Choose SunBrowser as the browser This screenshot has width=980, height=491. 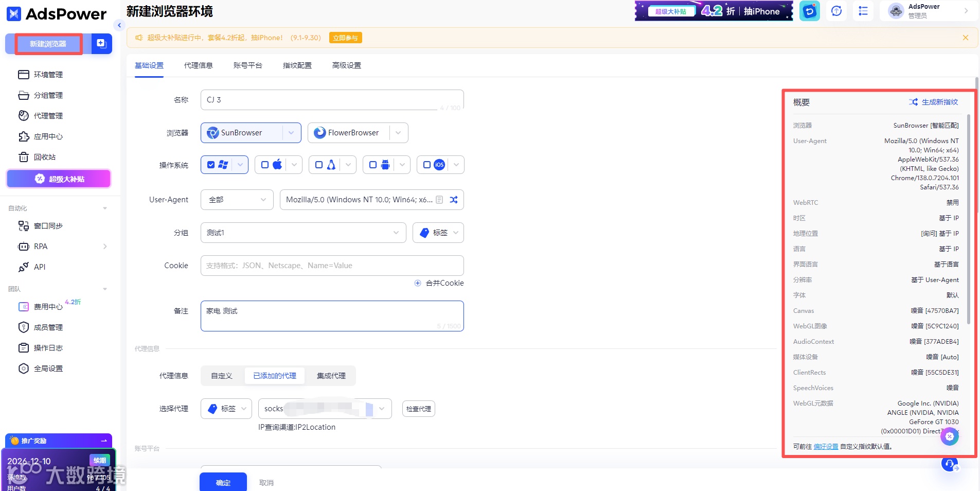pos(242,133)
